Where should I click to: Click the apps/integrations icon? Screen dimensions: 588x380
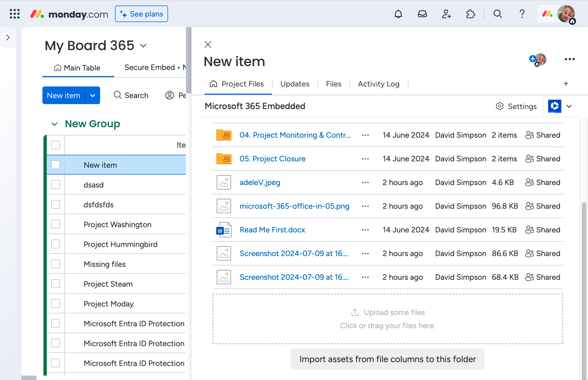click(x=471, y=13)
